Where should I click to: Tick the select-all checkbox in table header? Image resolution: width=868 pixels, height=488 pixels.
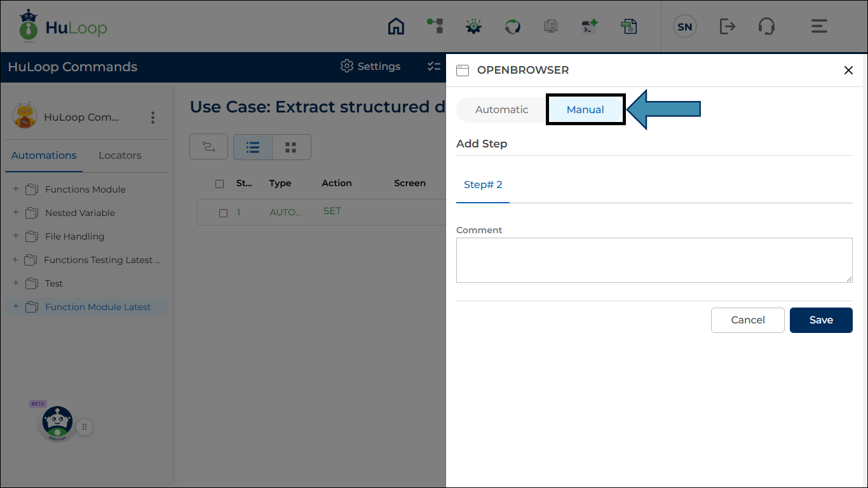click(x=220, y=184)
